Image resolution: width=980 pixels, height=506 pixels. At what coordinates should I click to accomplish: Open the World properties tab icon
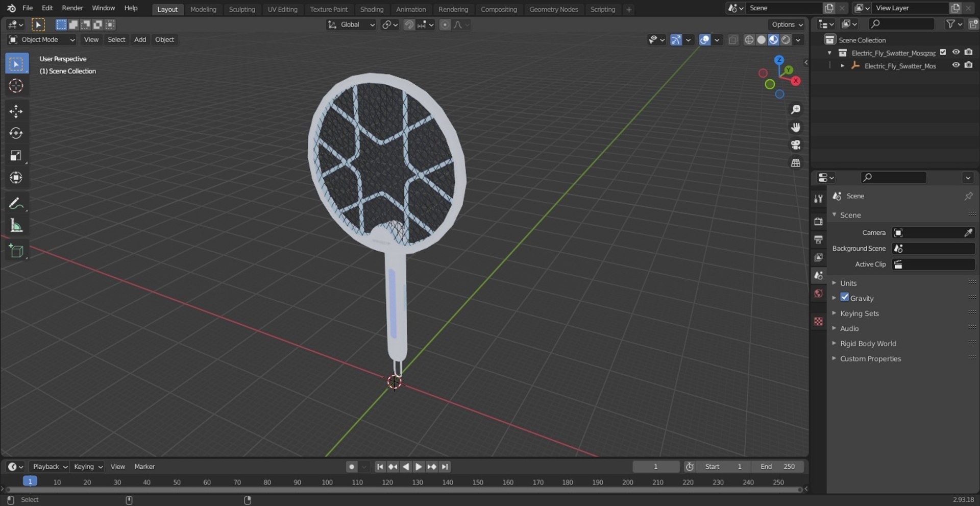(x=819, y=294)
